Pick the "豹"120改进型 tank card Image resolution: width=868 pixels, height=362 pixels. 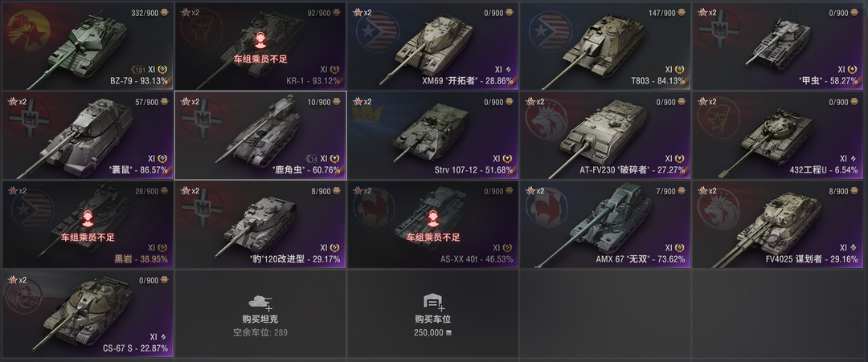coord(260,225)
